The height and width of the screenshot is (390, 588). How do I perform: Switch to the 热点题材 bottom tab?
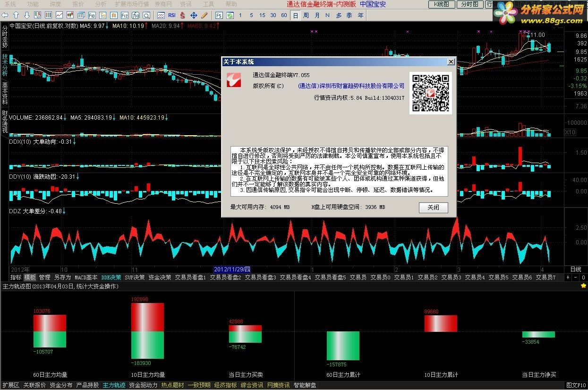coord(172,385)
